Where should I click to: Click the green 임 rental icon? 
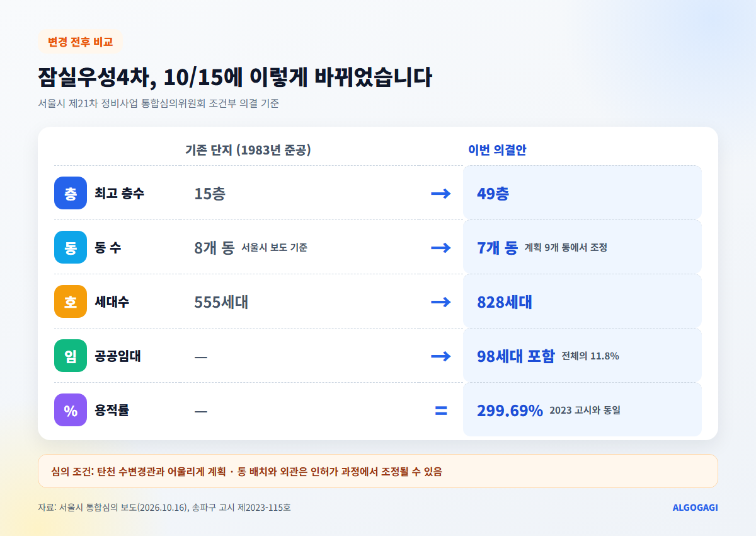pos(71,356)
